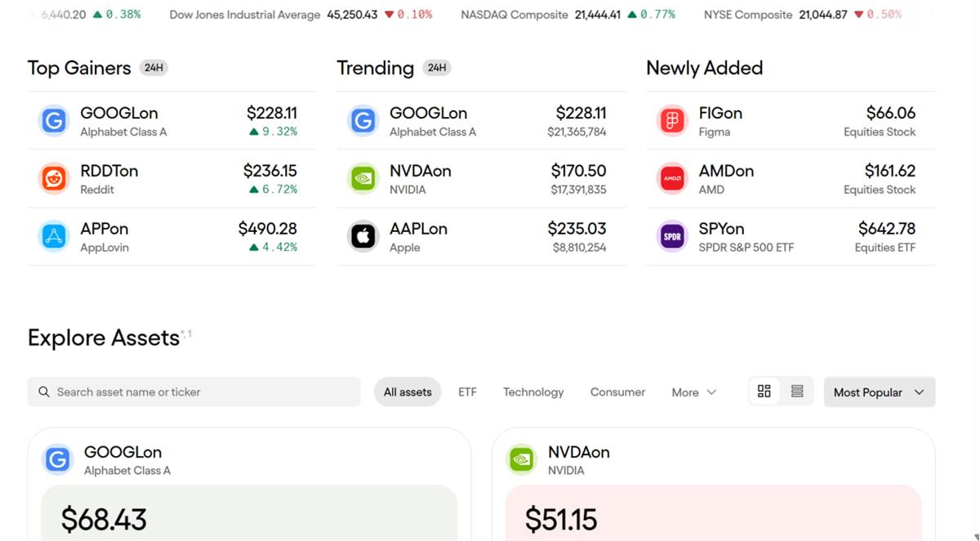Switch to grid view layout
The width and height of the screenshot is (980, 541).
click(x=764, y=391)
